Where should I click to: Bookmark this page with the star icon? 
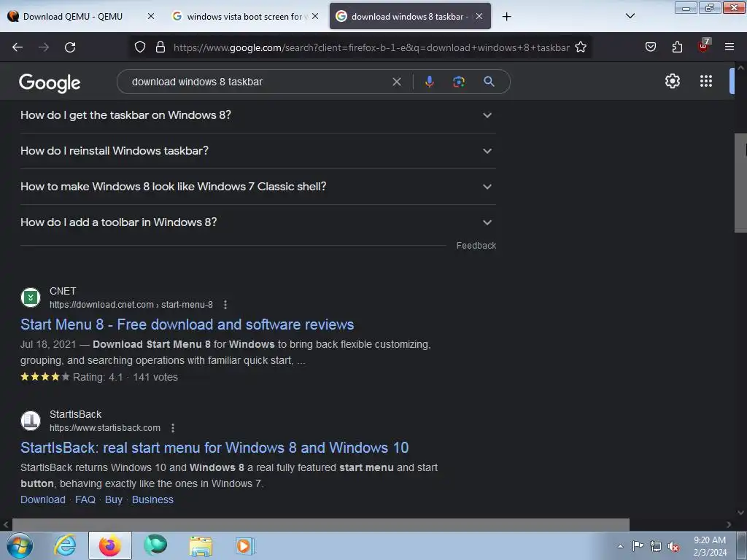(x=581, y=47)
